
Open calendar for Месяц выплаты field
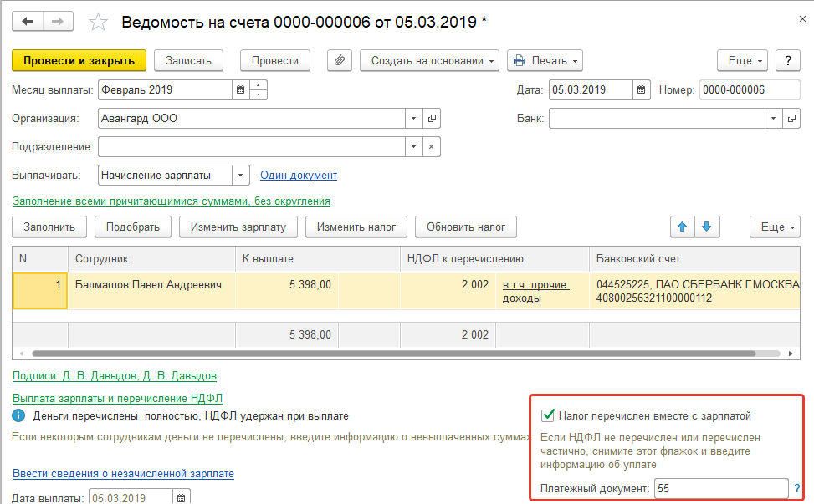tap(240, 89)
